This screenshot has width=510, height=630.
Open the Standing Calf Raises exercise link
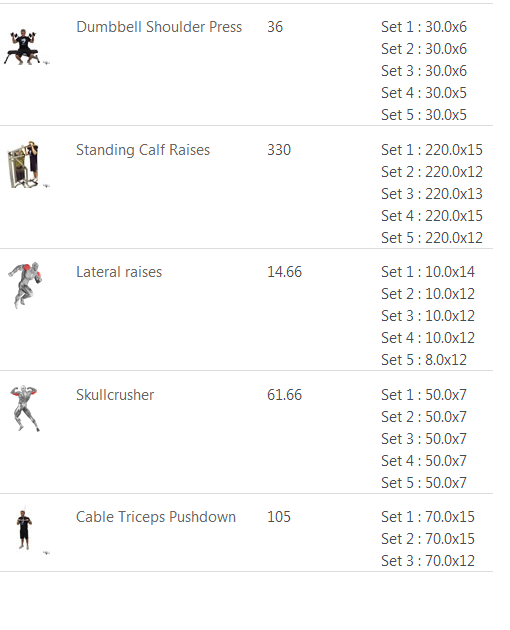pos(143,150)
